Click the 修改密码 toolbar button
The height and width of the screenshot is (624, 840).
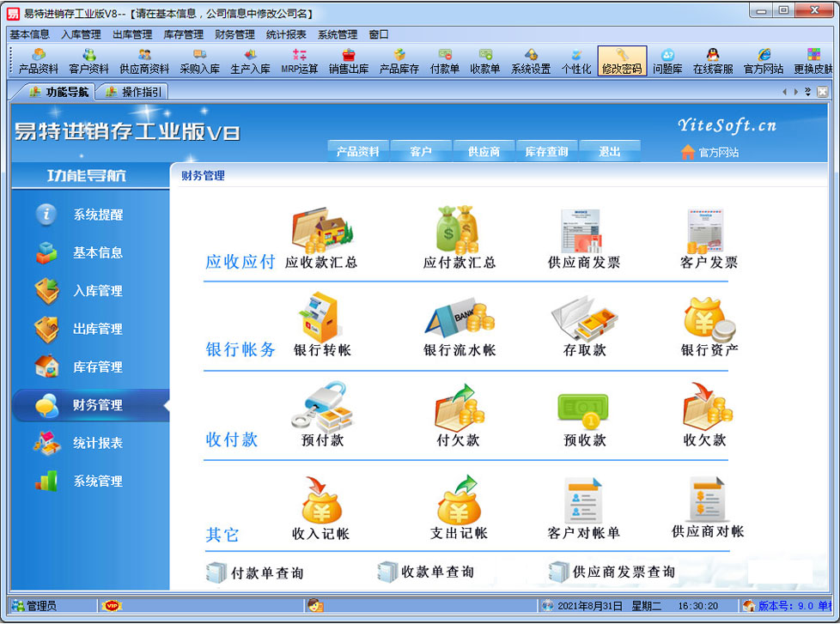point(622,61)
